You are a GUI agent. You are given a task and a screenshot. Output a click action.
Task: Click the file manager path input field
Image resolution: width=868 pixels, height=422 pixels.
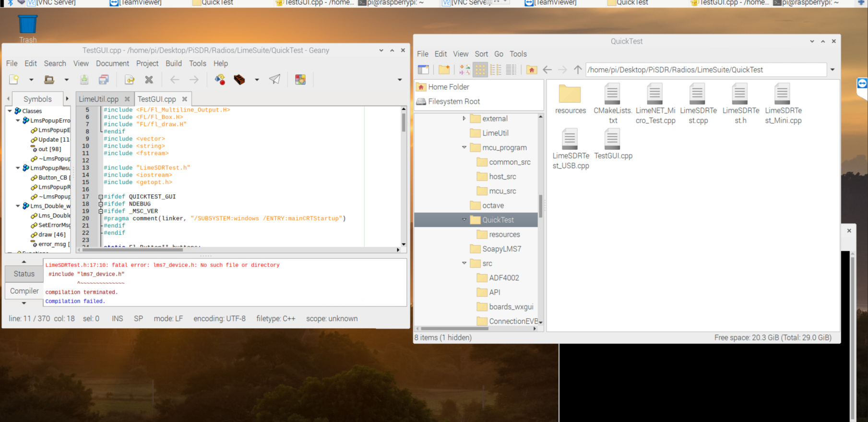[705, 70]
